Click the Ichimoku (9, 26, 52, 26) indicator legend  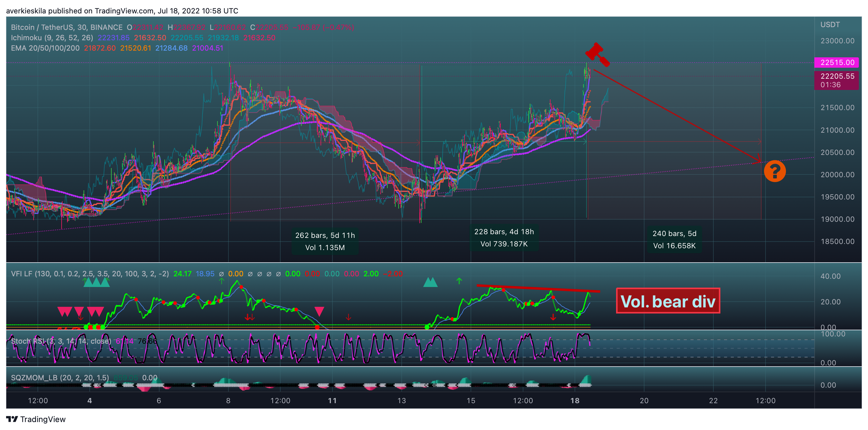coord(52,38)
